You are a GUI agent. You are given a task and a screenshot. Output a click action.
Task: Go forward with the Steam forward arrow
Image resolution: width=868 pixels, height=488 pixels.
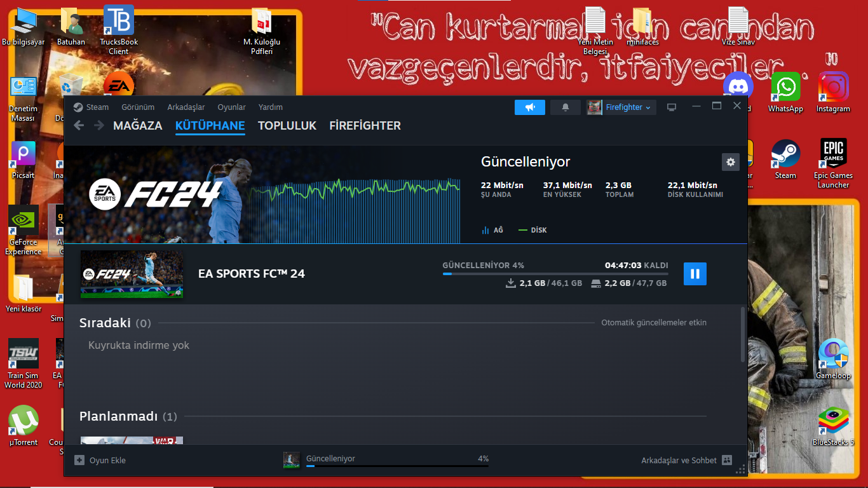coord(98,125)
